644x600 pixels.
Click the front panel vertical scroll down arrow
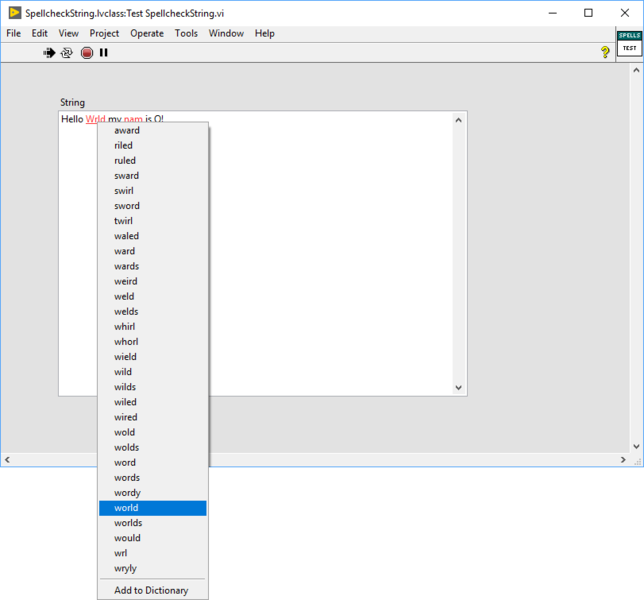pos(636,446)
